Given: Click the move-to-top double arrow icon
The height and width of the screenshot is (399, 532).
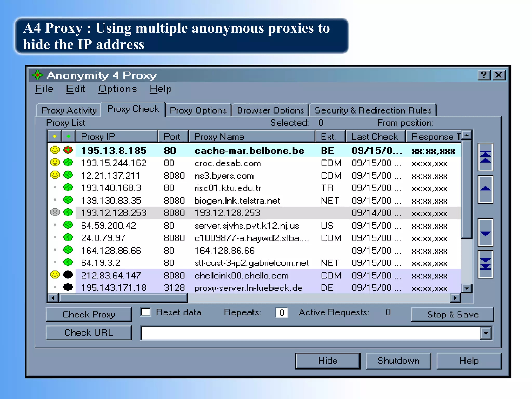Looking at the screenshot, I should [485, 157].
